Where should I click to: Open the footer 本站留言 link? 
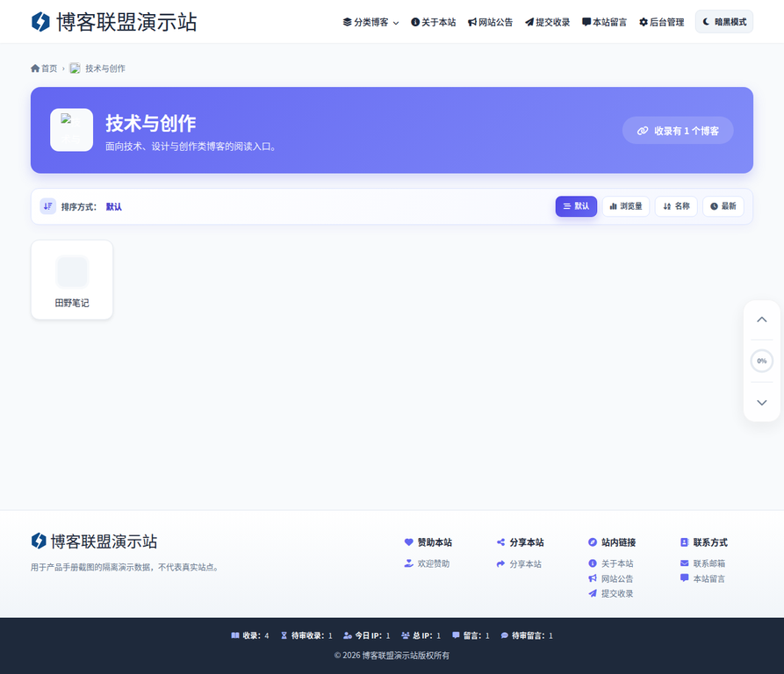(x=702, y=578)
